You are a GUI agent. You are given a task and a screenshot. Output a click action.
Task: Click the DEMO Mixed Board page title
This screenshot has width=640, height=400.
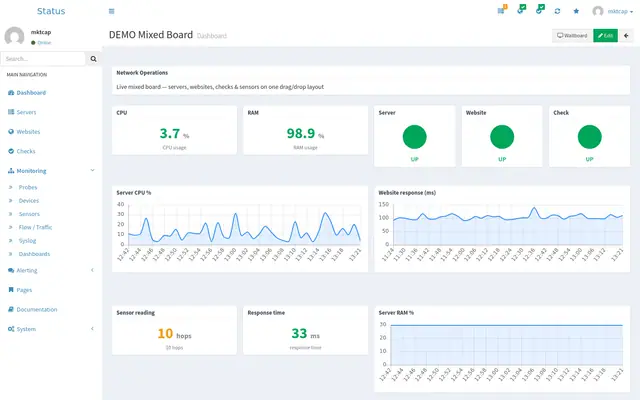coord(151,35)
